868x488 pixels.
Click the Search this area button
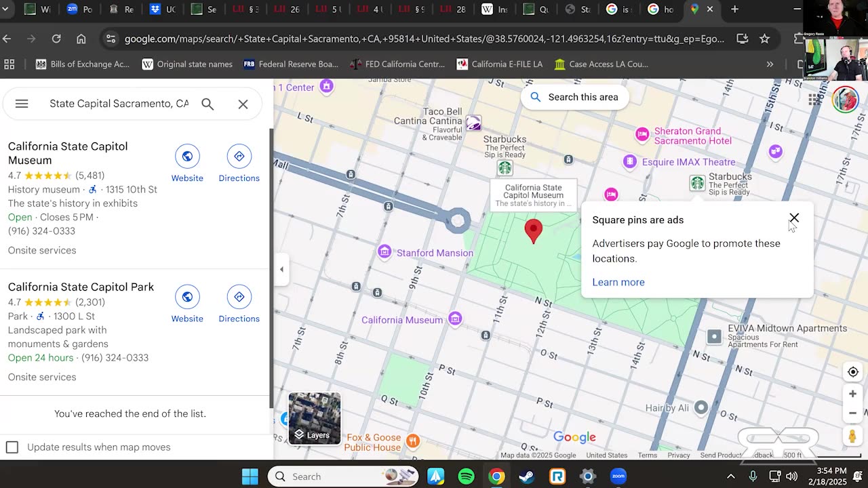[x=574, y=97]
